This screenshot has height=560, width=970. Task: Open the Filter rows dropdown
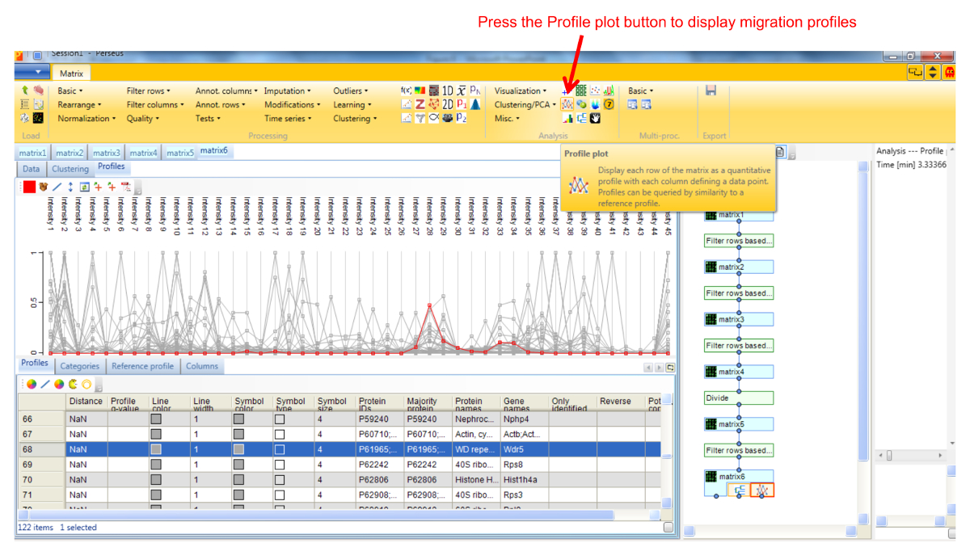pos(149,91)
